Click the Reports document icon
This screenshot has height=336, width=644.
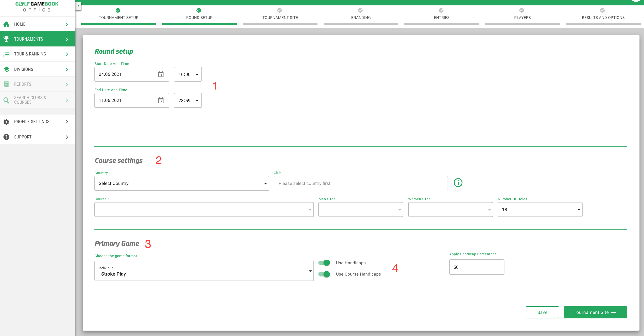point(7,84)
